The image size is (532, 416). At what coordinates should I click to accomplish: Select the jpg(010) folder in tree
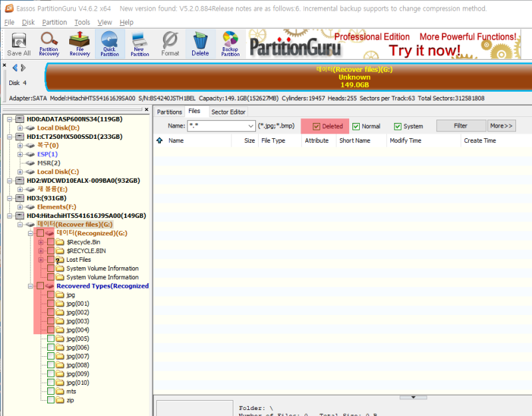pyautogui.click(x=78, y=382)
